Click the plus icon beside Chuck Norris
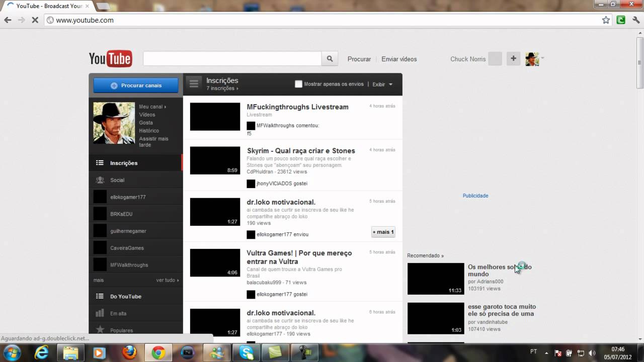This screenshot has width=644, height=362. point(513,59)
